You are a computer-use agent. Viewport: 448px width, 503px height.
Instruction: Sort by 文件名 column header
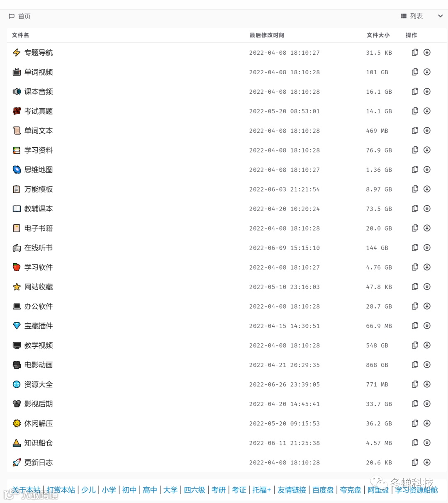point(20,35)
